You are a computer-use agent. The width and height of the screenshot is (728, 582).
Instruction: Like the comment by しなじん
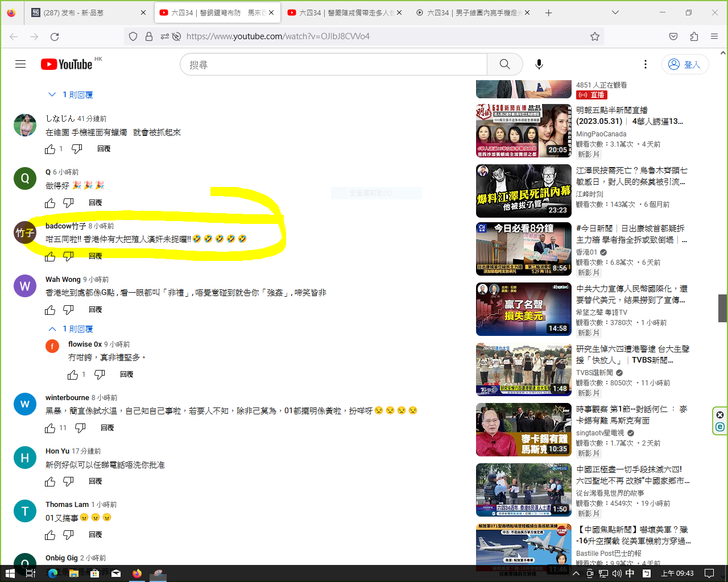pos(50,149)
